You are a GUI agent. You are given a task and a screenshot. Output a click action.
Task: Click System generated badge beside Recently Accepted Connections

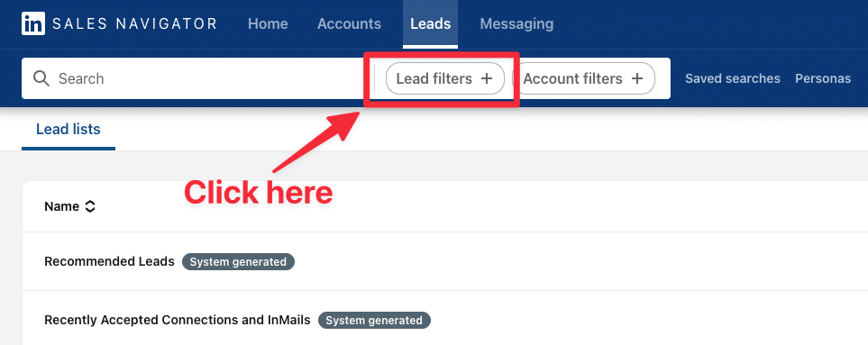tap(374, 321)
